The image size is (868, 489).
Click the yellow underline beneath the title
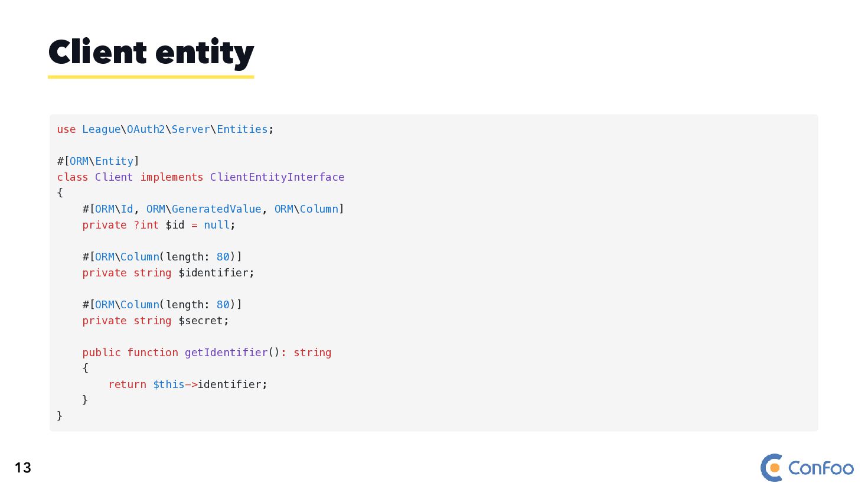click(151, 77)
